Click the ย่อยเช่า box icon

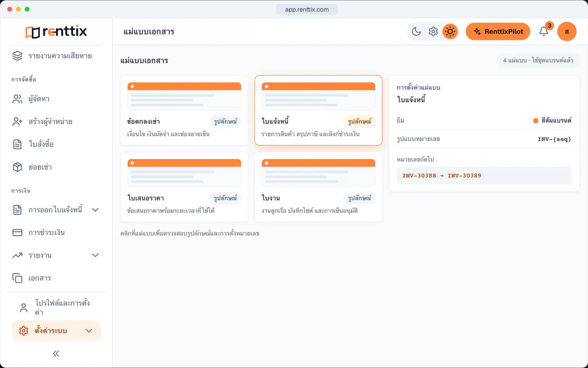[17, 167]
